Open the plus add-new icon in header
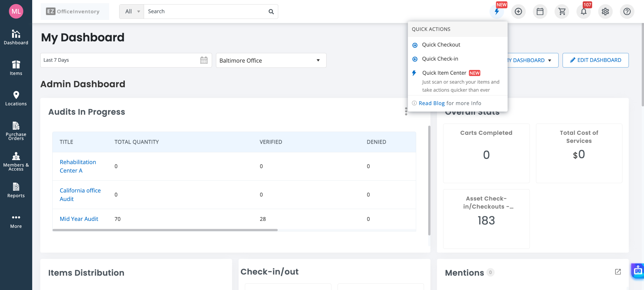Screen dimensions: 644x290 pos(518,12)
